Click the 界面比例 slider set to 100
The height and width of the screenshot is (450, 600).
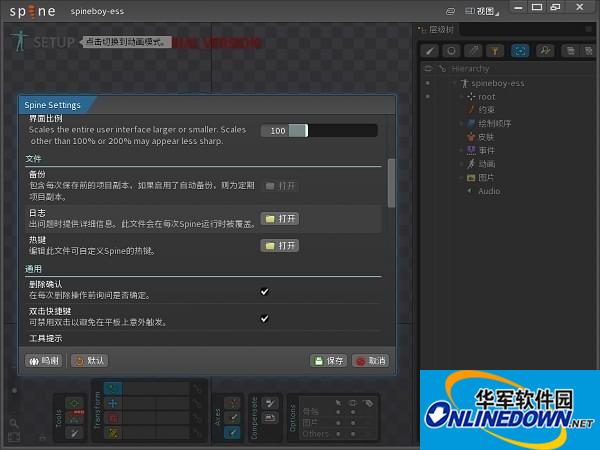point(319,130)
